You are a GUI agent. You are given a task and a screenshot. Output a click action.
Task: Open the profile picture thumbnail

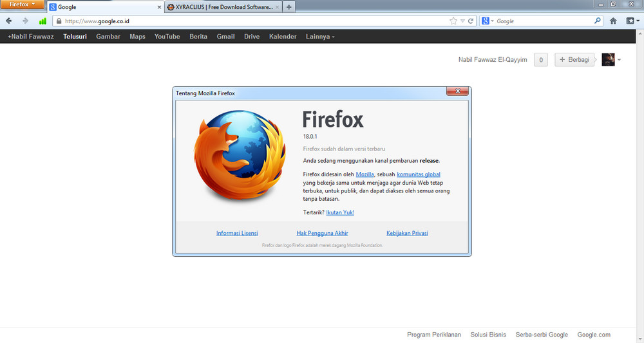tap(609, 59)
